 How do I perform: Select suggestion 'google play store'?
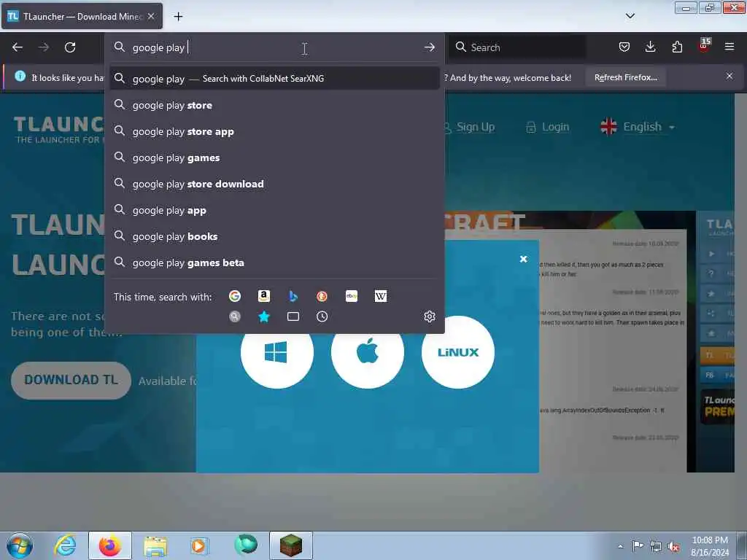pyautogui.click(x=274, y=105)
